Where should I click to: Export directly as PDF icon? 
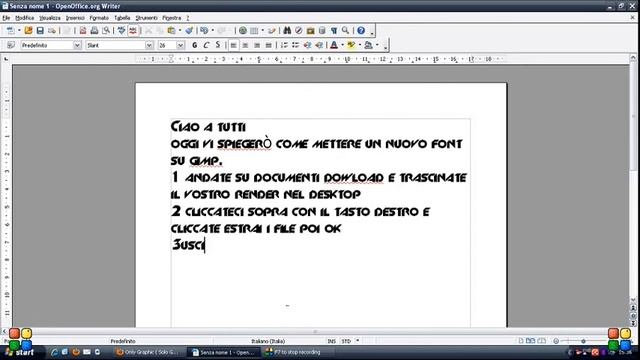(x=83, y=31)
